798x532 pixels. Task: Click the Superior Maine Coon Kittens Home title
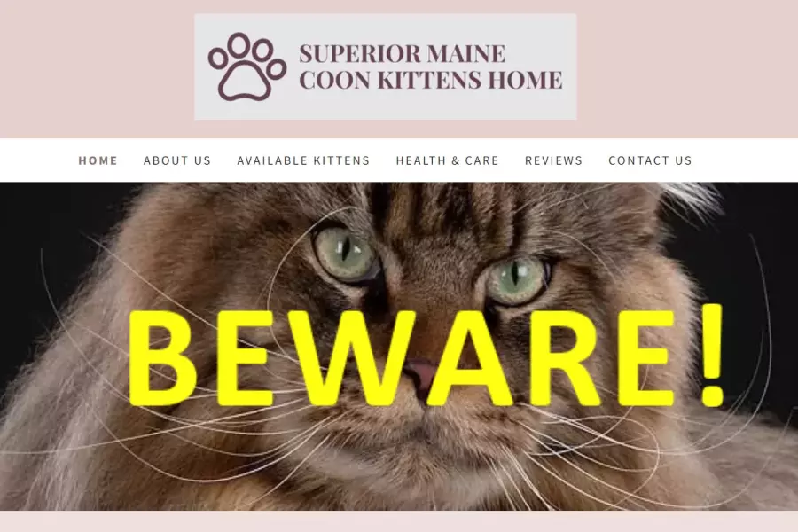(x=430, y=66)
